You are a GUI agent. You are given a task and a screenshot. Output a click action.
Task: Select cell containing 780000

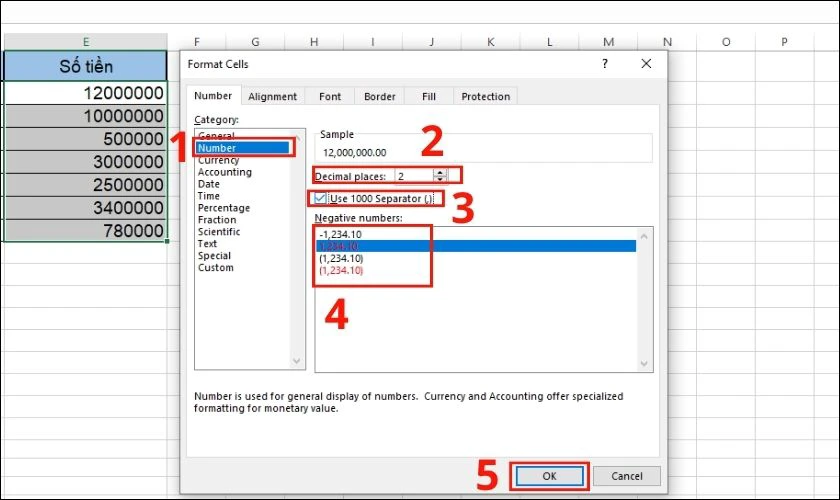[x=86, y=231]
